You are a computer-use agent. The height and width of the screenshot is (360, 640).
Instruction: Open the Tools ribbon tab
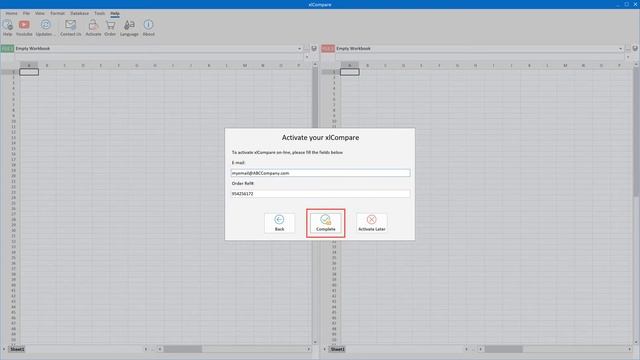[100, 13]
